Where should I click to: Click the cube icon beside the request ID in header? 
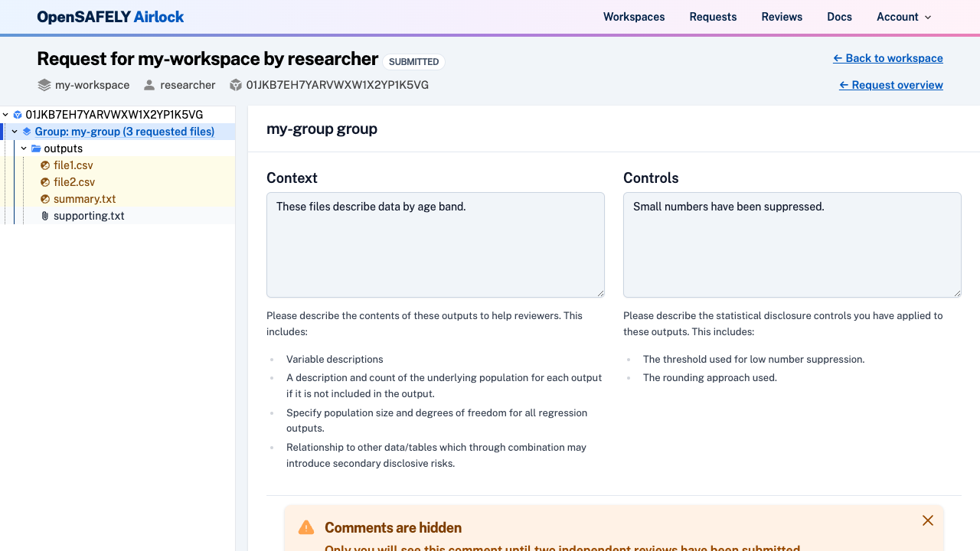coord(236,85)
